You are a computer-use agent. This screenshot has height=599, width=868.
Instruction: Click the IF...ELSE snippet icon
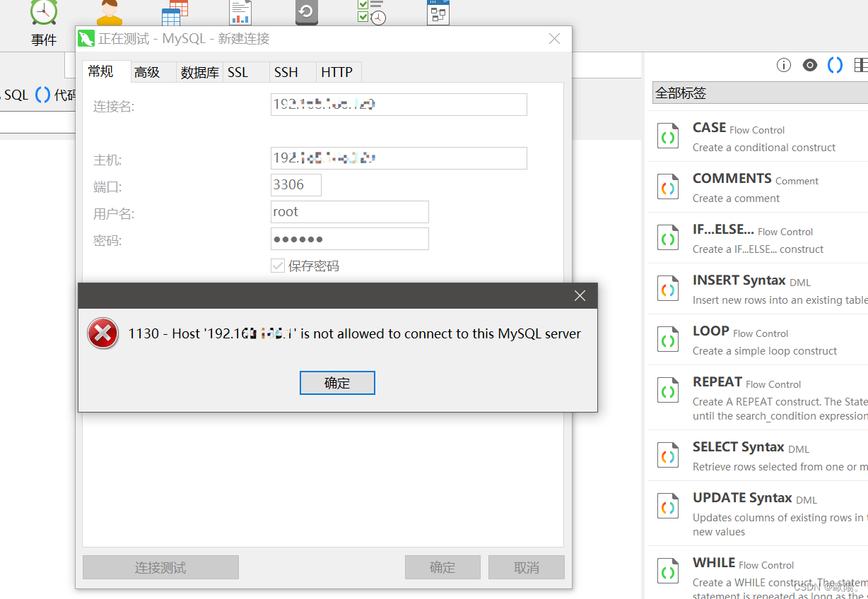point(668,238)
